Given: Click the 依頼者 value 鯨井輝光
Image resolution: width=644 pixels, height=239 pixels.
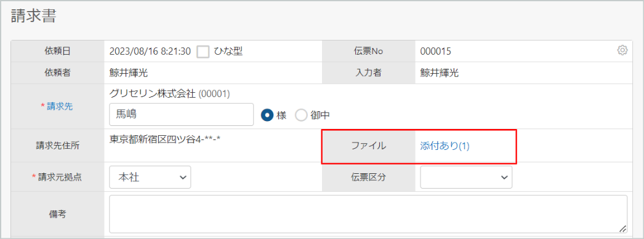Looking at the screenshot, I should [x=129, y=73].
